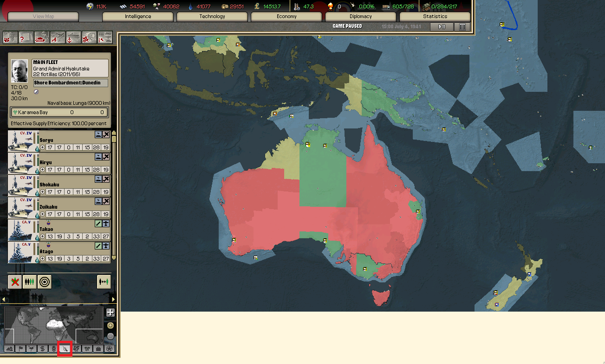
Task: Open the Technology tab
Action: tap(212, 17)
